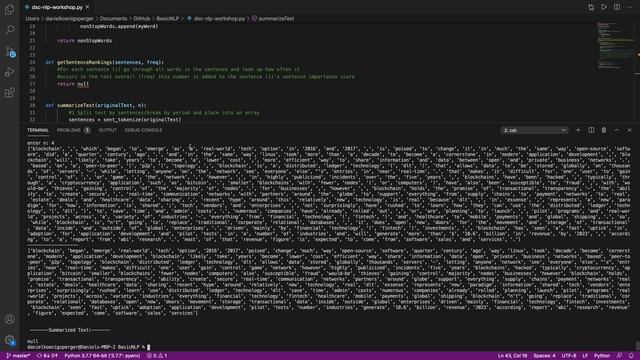Click the 'return nonStopWords' line
This screenshot has height=360, width=640.
pyautogui.click(x=84, y=41)
